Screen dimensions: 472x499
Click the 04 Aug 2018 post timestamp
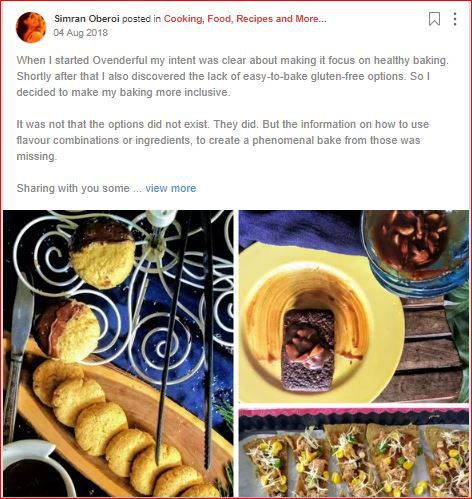coord(81,33)
